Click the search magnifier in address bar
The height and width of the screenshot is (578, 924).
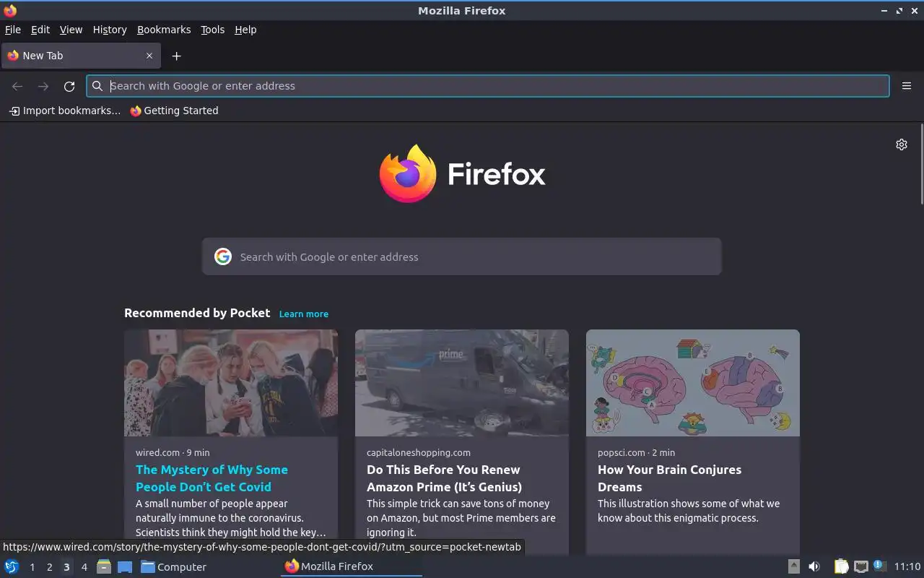(97, 86)
